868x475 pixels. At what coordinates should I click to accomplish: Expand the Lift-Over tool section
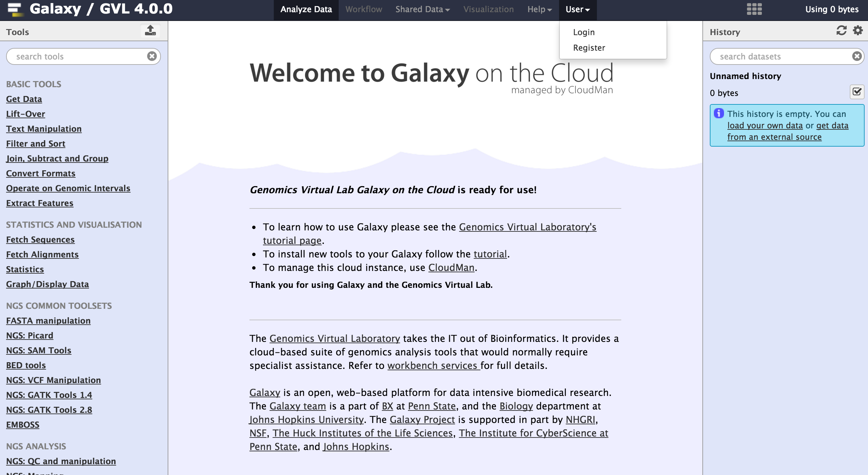26,114
